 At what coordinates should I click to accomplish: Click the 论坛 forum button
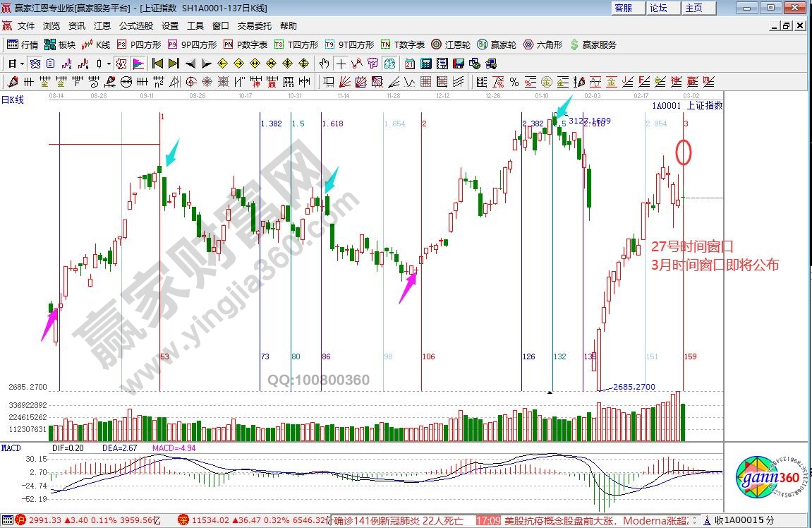click(658, 8)
